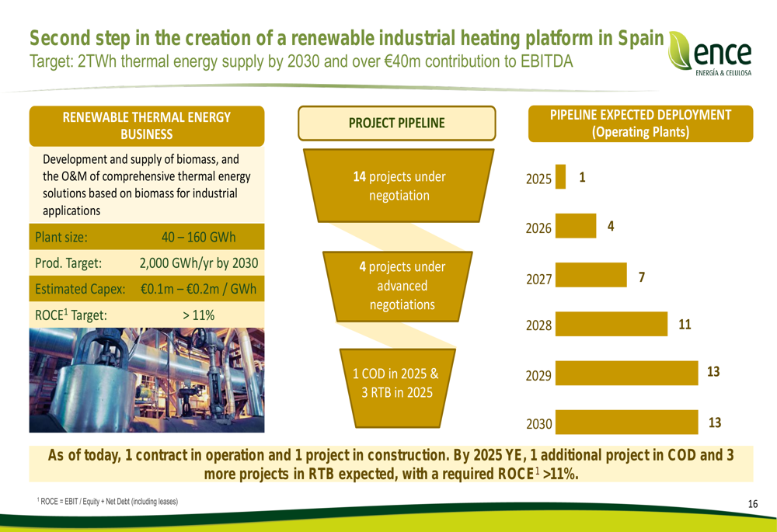Click the ROCE footnote definition text

tap(107, 501)
